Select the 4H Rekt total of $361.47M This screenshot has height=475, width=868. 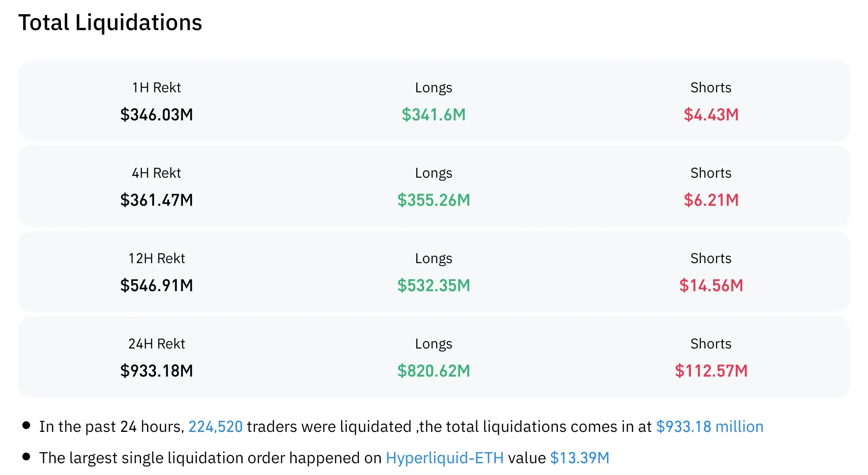[x=156, y=200]
